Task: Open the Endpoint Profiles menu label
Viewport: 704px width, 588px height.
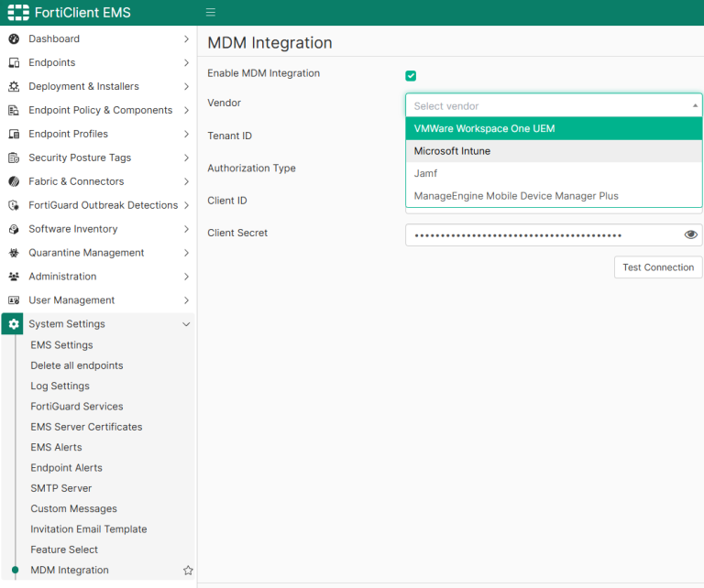Action: click(68, 134)
